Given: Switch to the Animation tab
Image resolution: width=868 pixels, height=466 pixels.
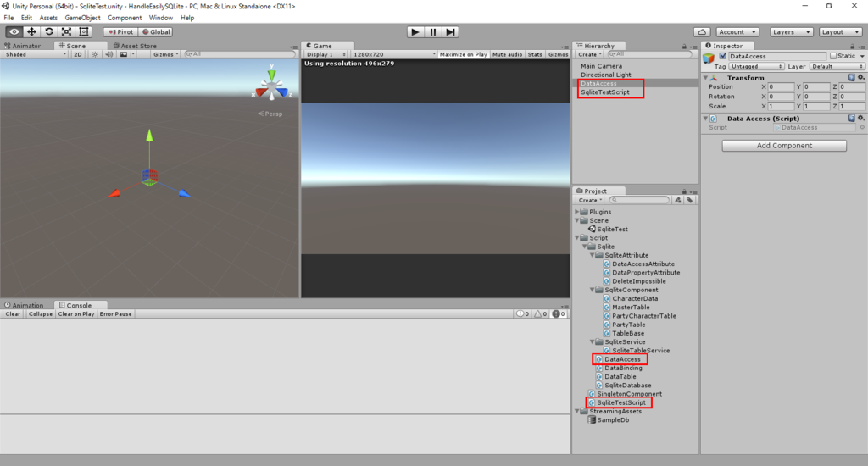Looking at the screenshot, I should tap(24, 305).
